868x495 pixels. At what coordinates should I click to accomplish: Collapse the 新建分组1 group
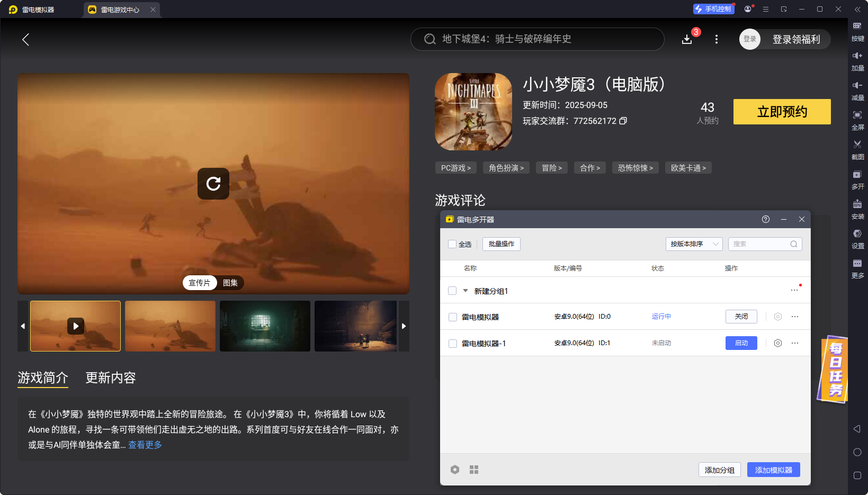click(x=466, y=291)
